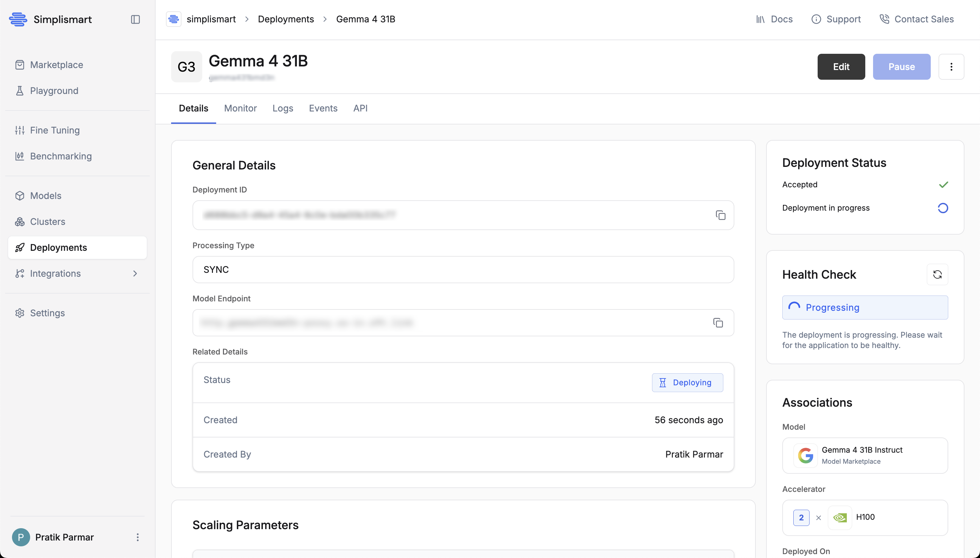The width and height of the screenshot is (980, 558).
Task: Switch to the Monitor tab
Action: point(240,109)
